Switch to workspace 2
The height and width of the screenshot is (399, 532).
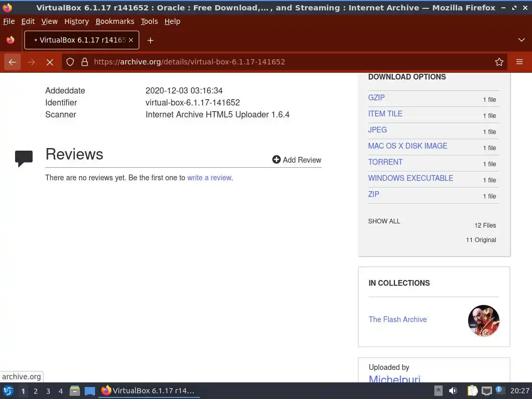tap(36, 391)
